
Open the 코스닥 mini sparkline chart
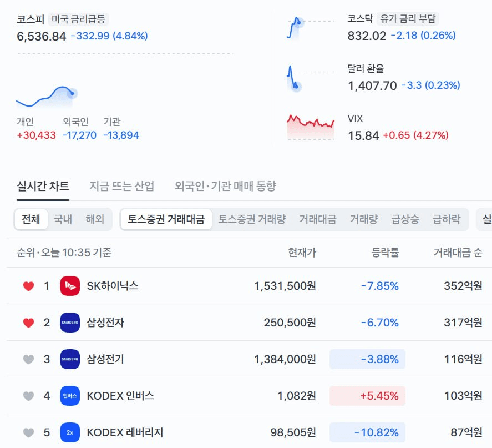311,28
